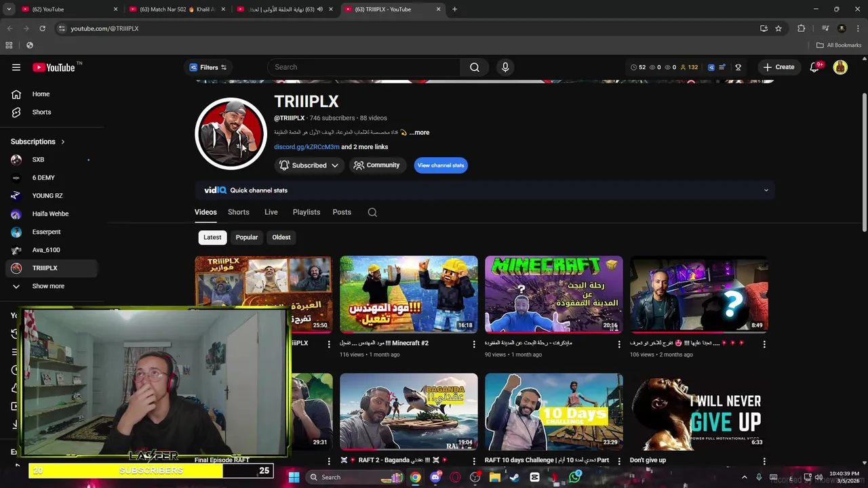Open File Explorer from the taskbar
This screenshot has height=488, width=868.
pos(495,477)
